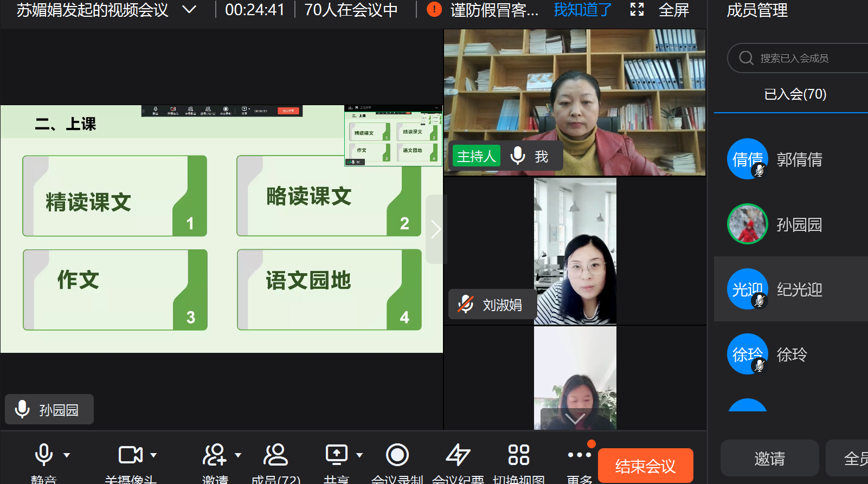Click the 邀请 button in member panel

point(769,459)
